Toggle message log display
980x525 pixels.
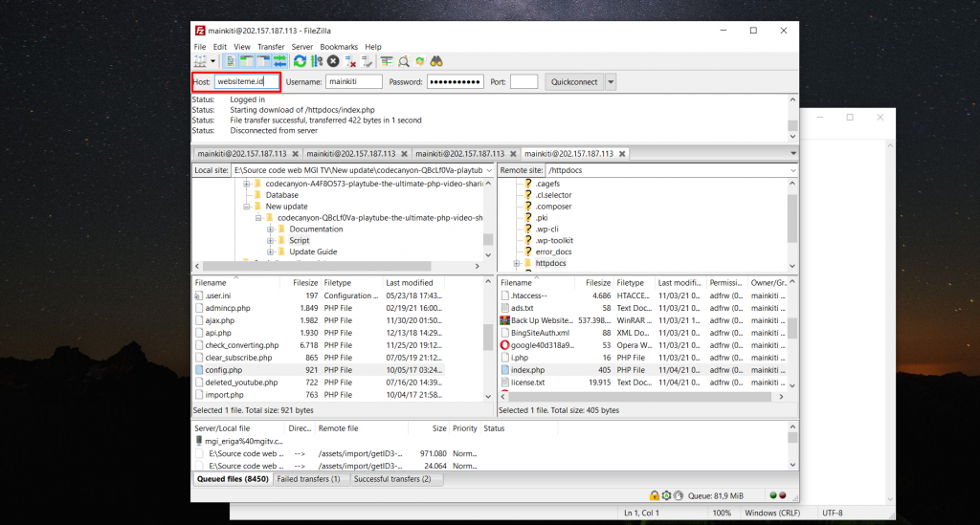pos(231,61)
